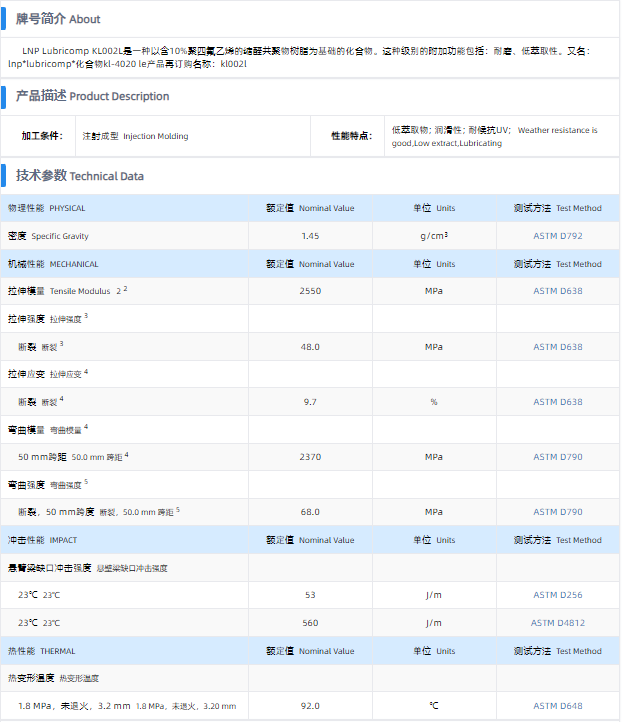Click the 机械性能 MECHANICAL category header
The image size is (622, 722).
tap(53, 264)
